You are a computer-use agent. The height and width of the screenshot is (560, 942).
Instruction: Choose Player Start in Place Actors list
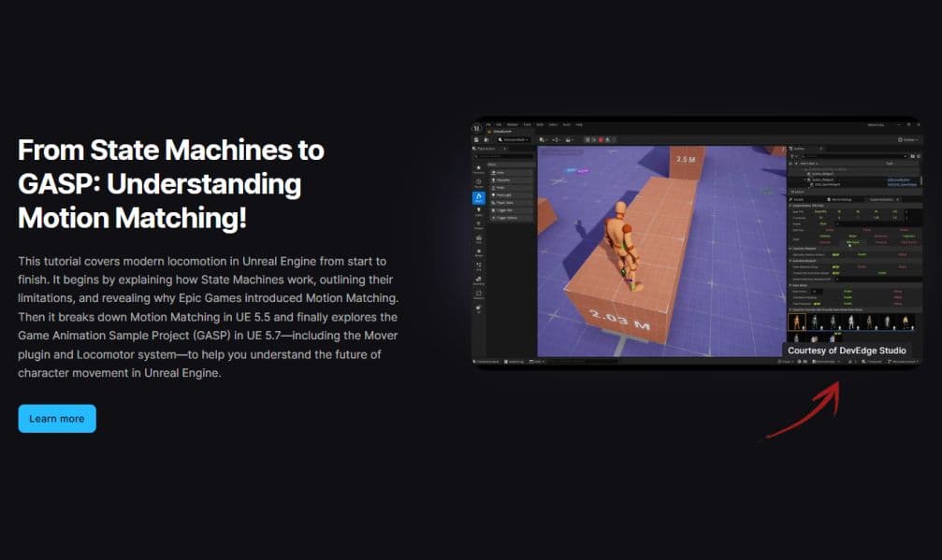512,203
